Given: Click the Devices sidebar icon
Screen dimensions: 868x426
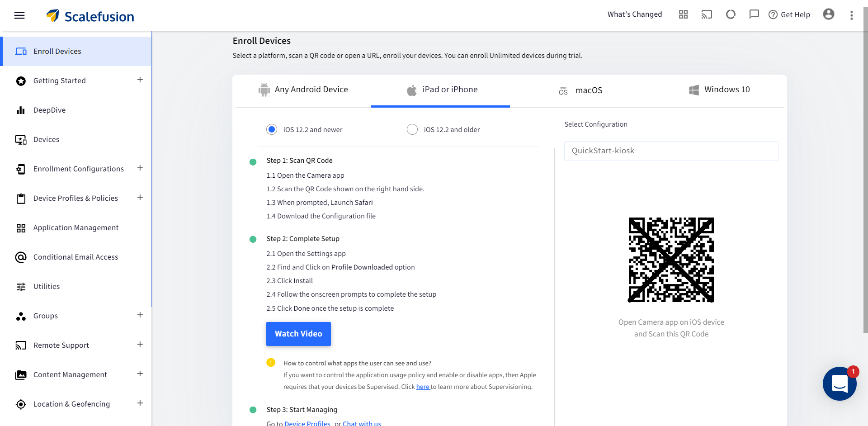Looking at the screenshot, I should tap(21, 140).
